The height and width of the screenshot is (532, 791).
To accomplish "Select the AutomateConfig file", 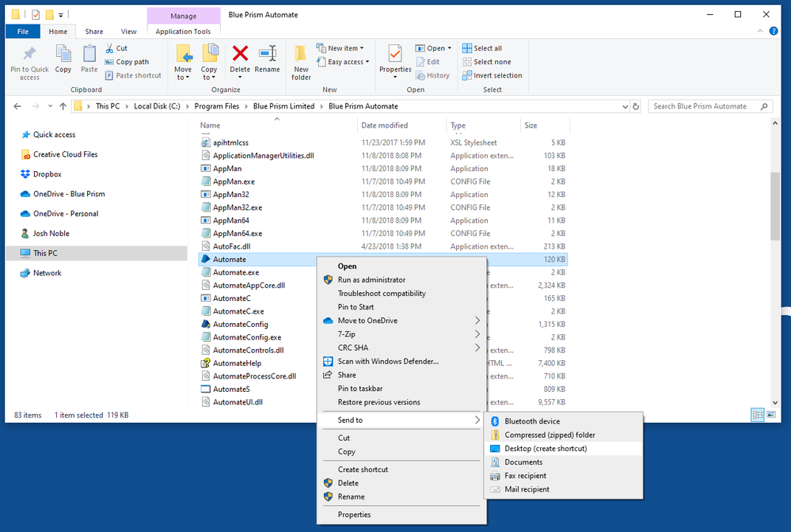I will (x=240, y=325).
